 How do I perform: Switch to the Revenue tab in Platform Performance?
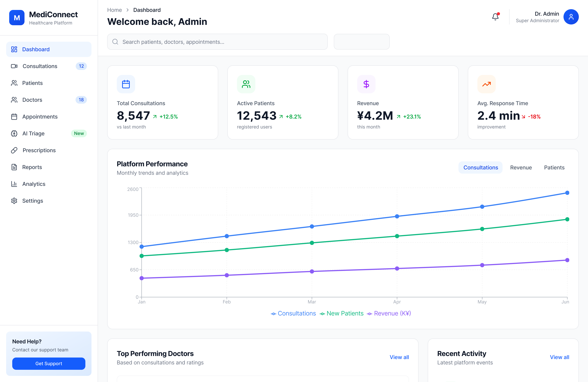tap(521, 167)
